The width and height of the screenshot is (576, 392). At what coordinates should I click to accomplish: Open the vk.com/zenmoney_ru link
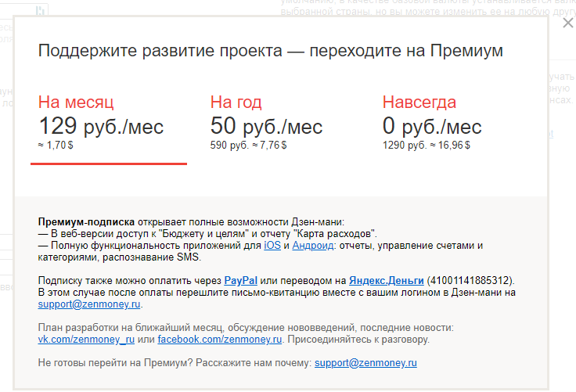click(86, 340)
